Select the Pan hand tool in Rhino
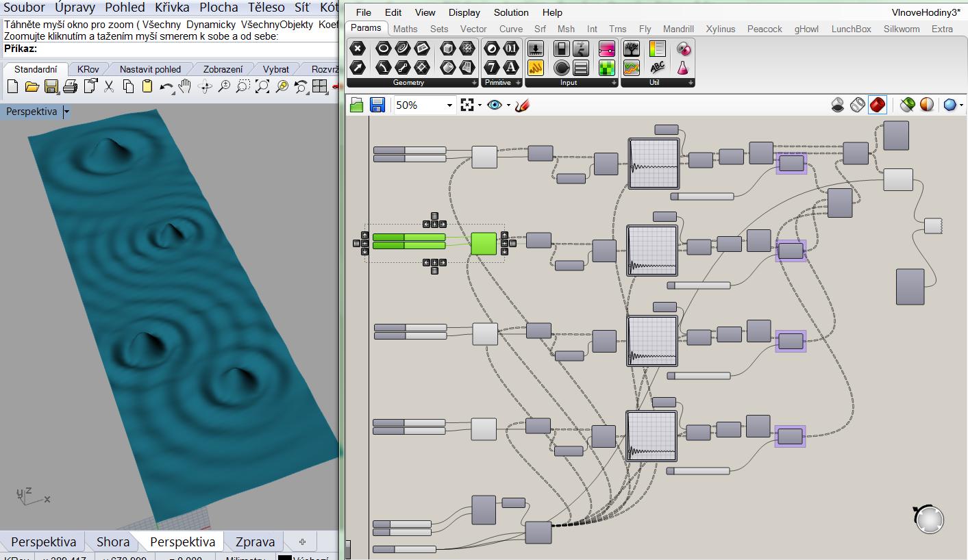The height and width of the screenshot is (560, 968). click(184, 86)
